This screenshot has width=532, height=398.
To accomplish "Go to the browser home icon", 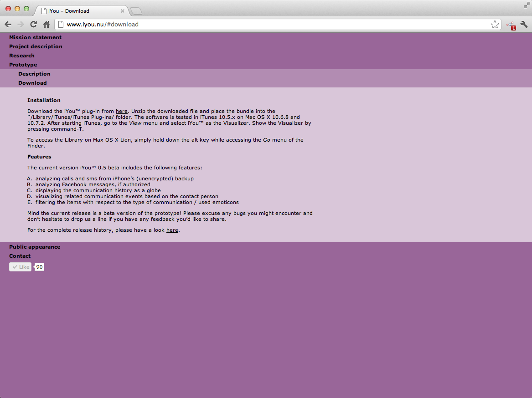I will pos(46,25).
